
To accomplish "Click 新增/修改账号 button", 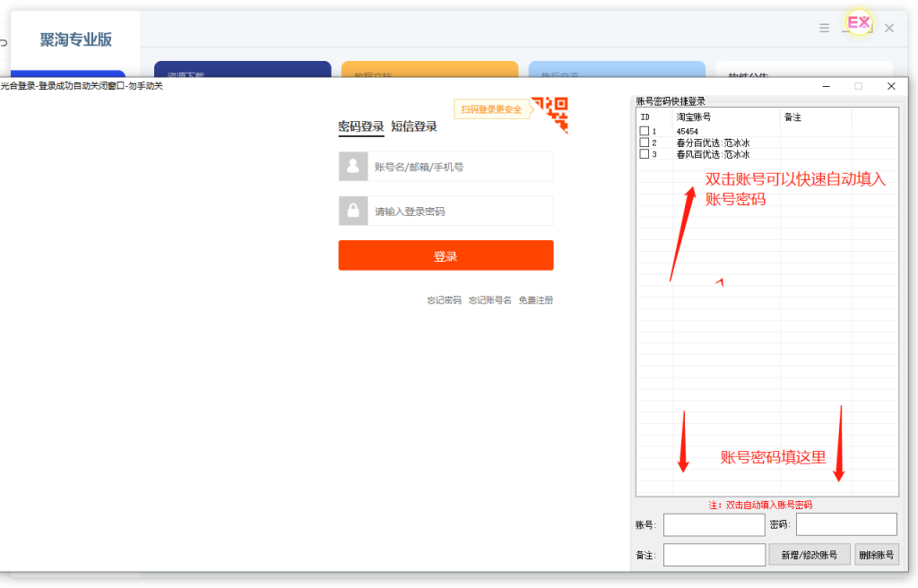I will tap(810, 555).
